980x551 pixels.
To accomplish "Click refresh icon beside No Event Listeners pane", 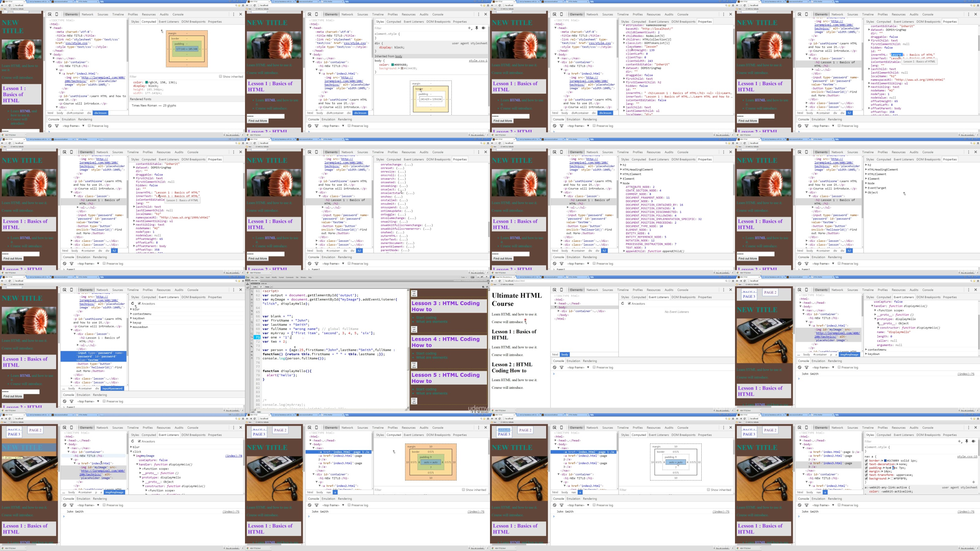I will pyautogui.click(x=622, y=303).
